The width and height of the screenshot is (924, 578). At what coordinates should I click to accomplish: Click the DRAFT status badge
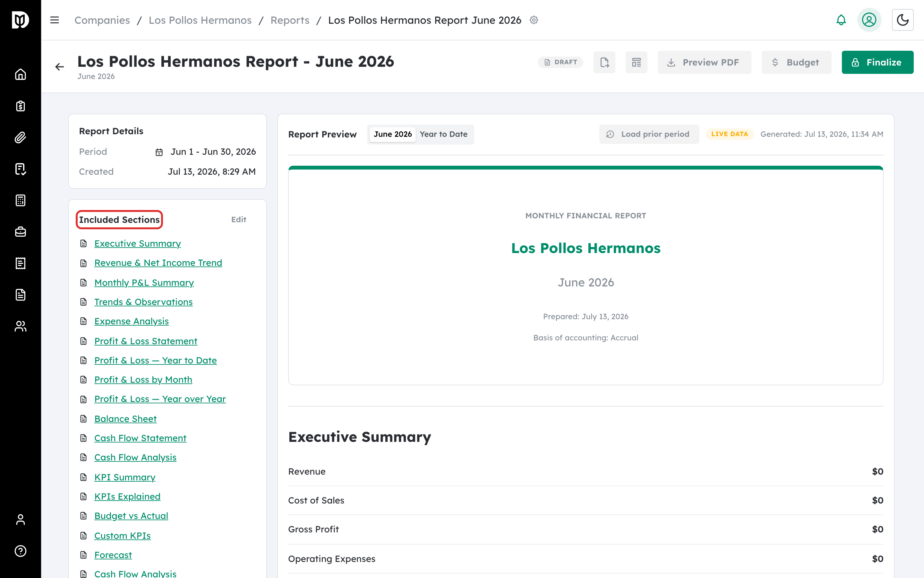click(560, 62)
